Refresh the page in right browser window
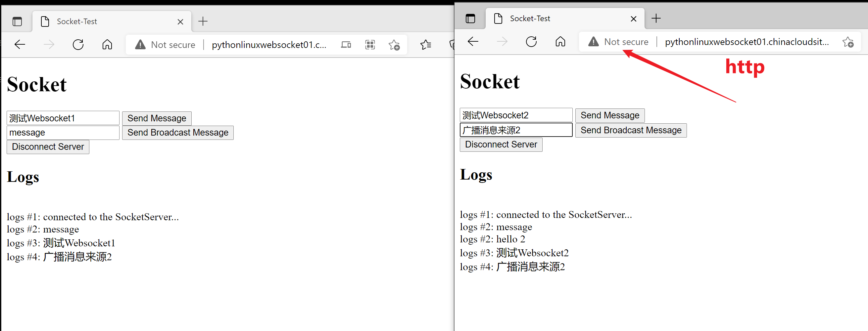Screen dimensions: 868x331 coord(531,42)
